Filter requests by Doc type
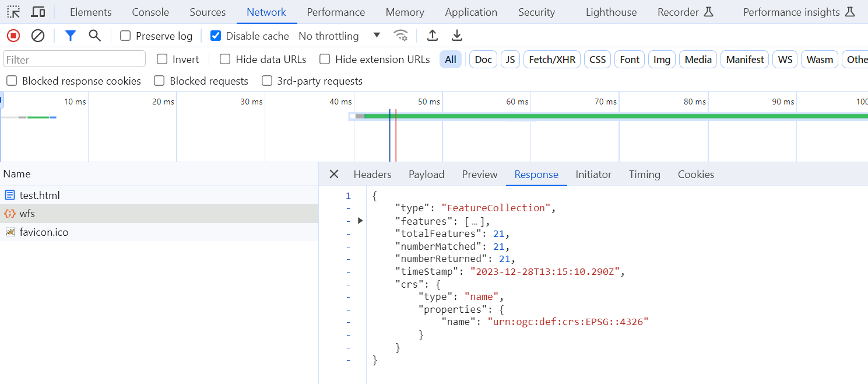The width and height of the screenshot is (868, 384). [483, 59]
